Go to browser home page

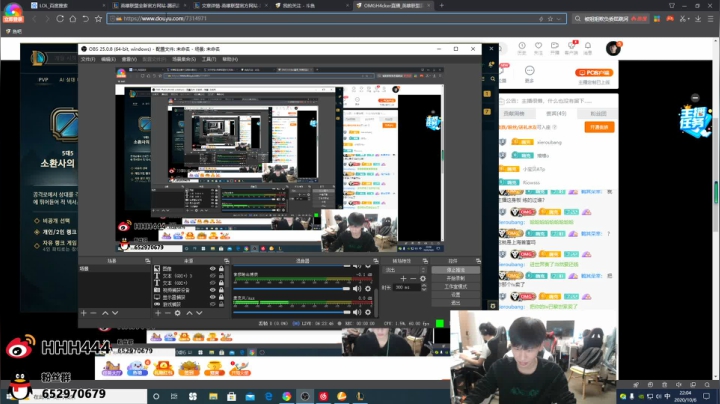tap(73, 19)
